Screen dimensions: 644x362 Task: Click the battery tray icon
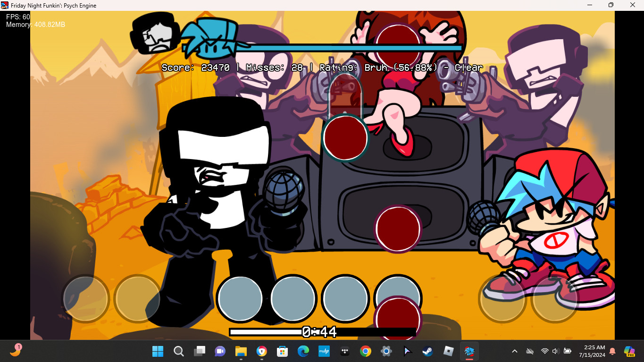pyautogui.click(x=568, y=351)
